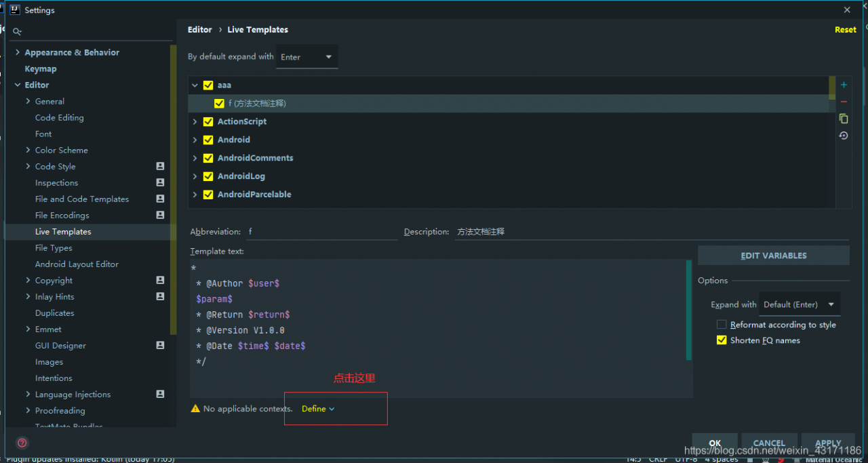Image resolution: width=868 pixels, height=463 pixels.
Task: Close the Settings dialog
Action: [847, 10]
